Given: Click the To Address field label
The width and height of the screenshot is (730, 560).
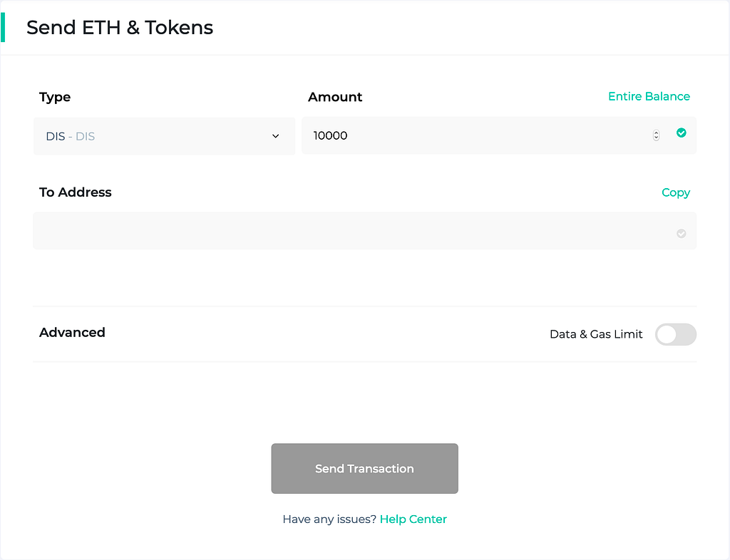Looking at the screenshot, I should pos(76,192).
